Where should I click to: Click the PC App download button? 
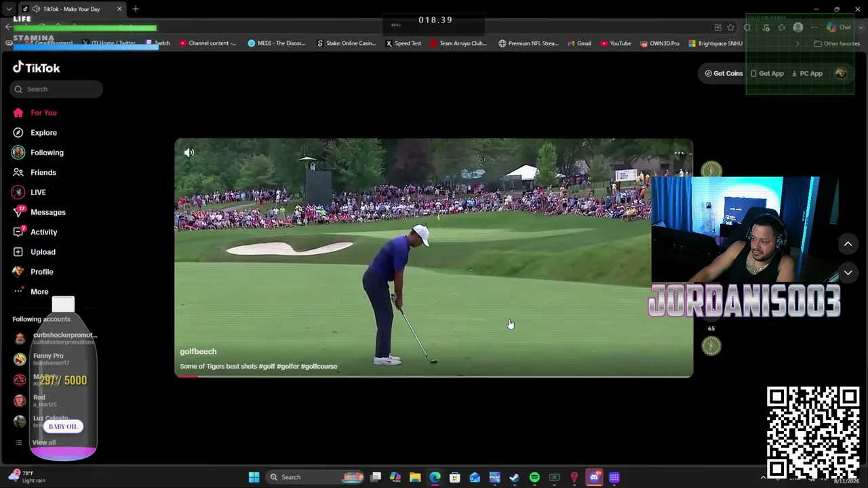point(807,73)
